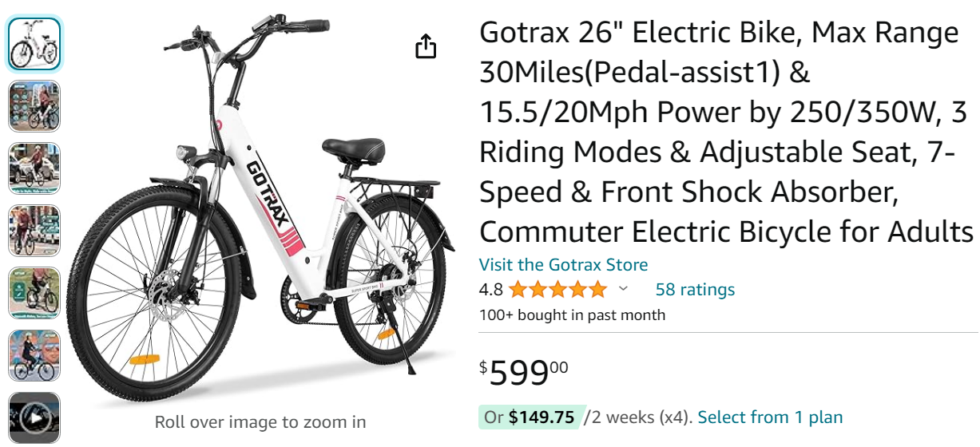
Task: Select the highlighted white bike thumbnail
Action: 34,44
